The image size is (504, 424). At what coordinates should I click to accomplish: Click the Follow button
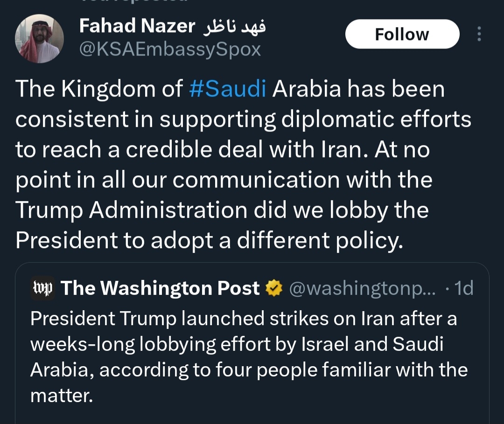pos(402,34)
